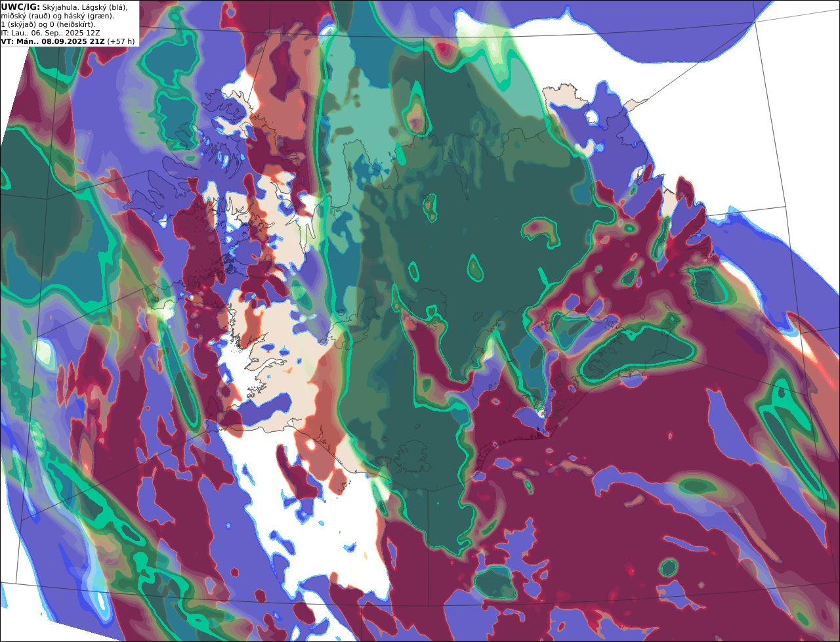This screenshot has height=642, width=840.
Task: Click the "miðský (rauð) og háský (græn)." line
Action: click(x=57, y=16)
